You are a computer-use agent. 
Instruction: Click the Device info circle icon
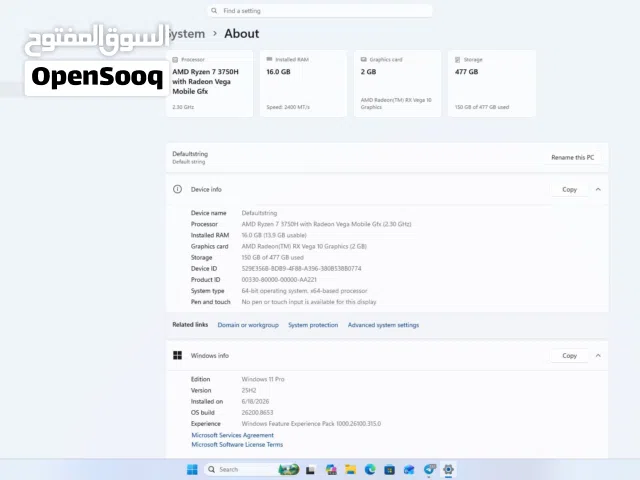177,189
